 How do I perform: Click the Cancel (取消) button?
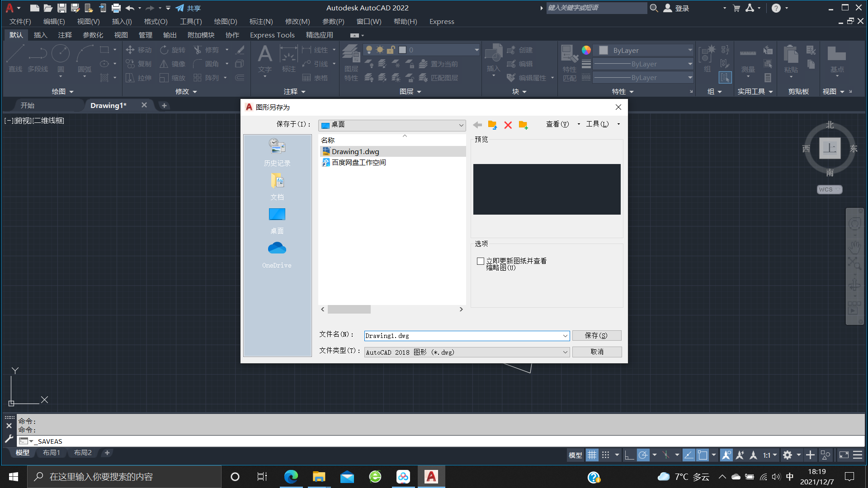coord(597,352)
